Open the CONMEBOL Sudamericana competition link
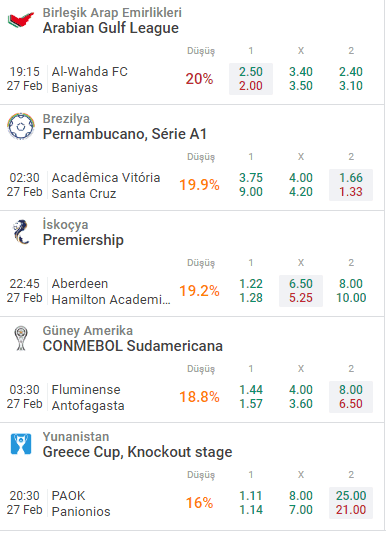Image resolution: width=386 pixels, height=533 pixels. click(133, 346)
